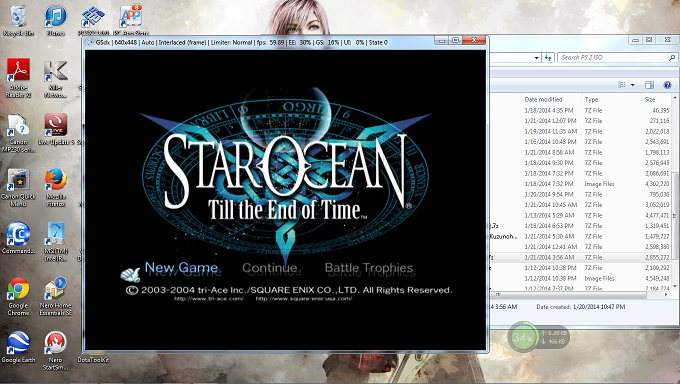Screen dimensions: 680x384
Task: Launch iTunes from the desktop
Action: tap(56, 20)
